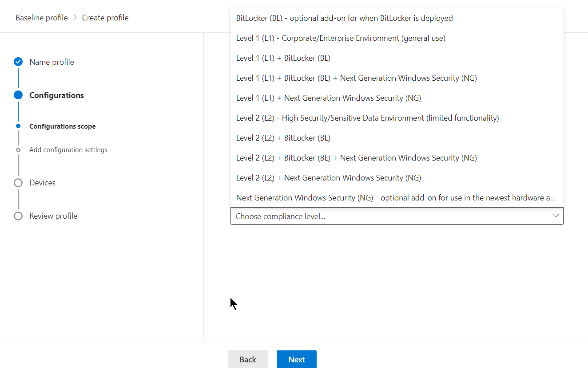Click the Devices step circle icon

[18, 183]
